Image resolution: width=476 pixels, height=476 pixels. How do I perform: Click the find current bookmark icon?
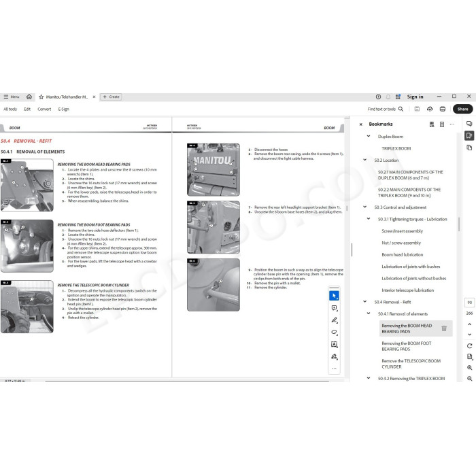point(442,124)
